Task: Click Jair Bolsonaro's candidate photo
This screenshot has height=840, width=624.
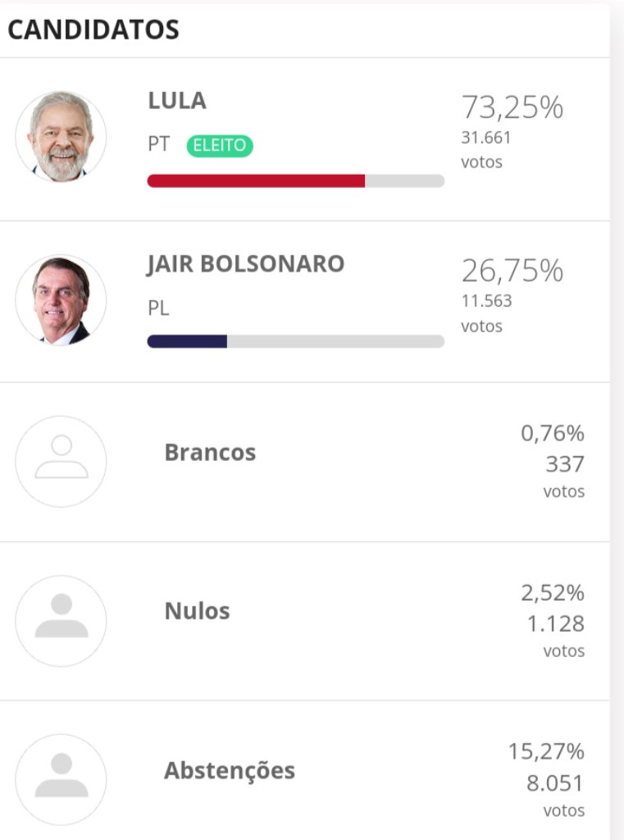Action: 61,300
